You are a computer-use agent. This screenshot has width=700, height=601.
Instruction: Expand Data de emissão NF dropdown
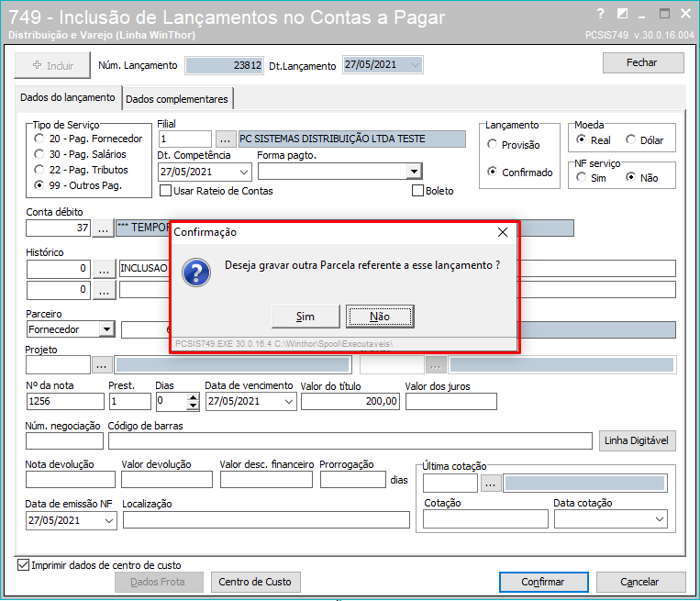tap(109, 521)
